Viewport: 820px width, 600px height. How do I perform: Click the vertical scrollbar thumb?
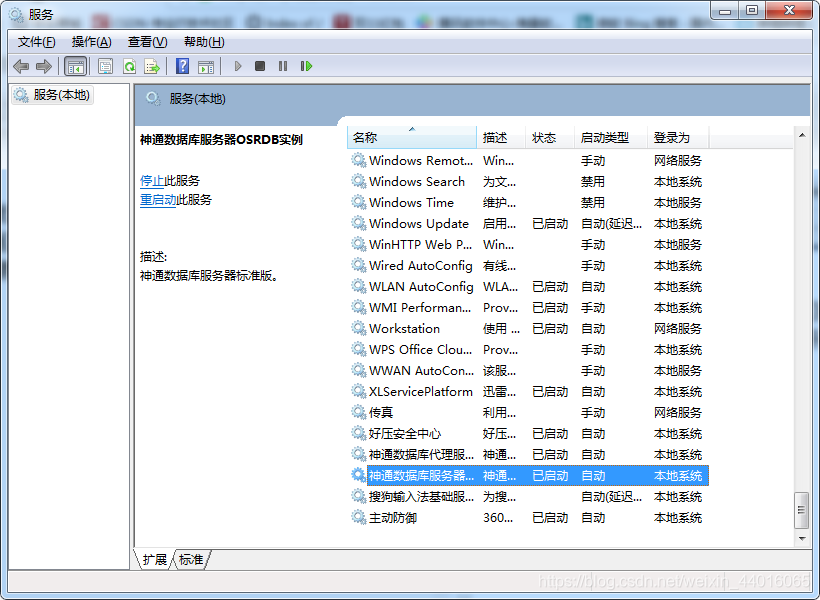[x=801, y=510]
